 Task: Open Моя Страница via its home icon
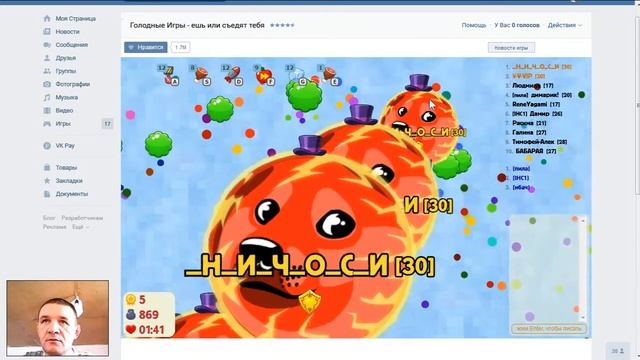coord(47,18)
